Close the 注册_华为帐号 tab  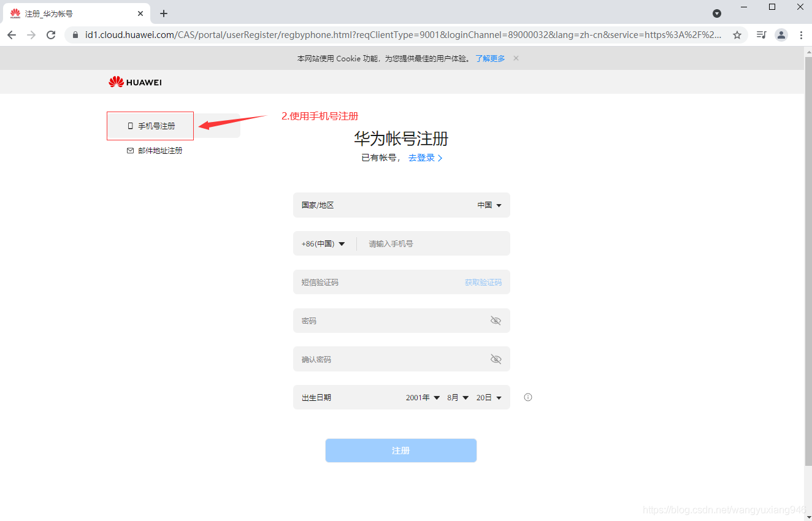tap(140, 13)
